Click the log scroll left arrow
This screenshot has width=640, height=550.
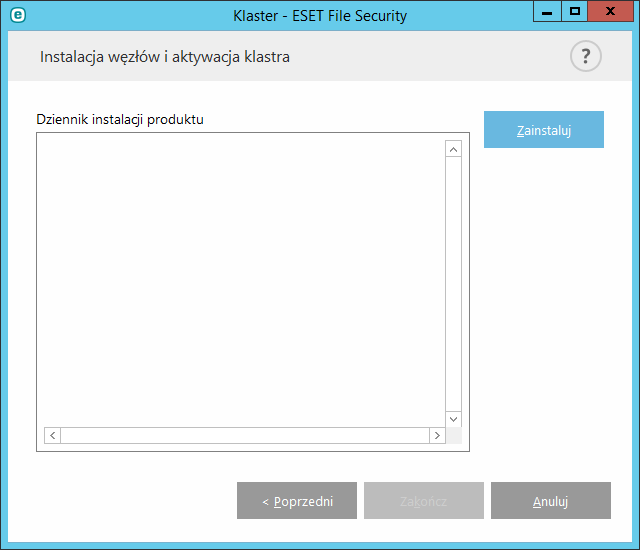tap(53, 435)
